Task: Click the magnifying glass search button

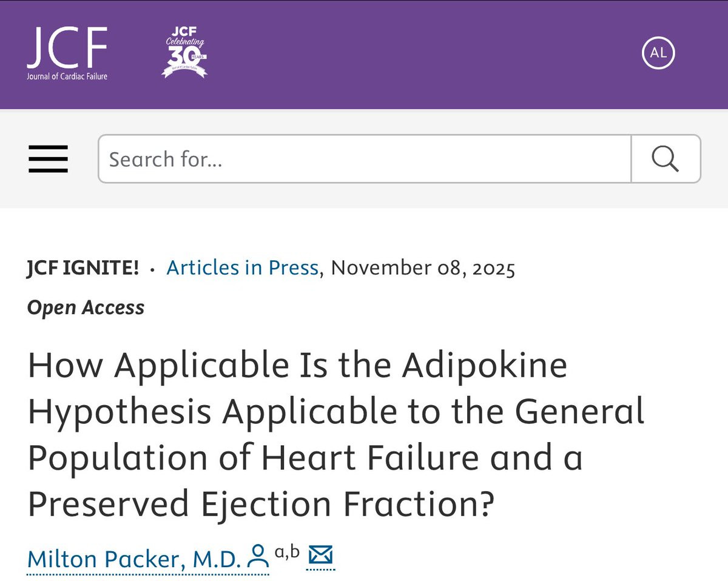Action: [666, 159]
